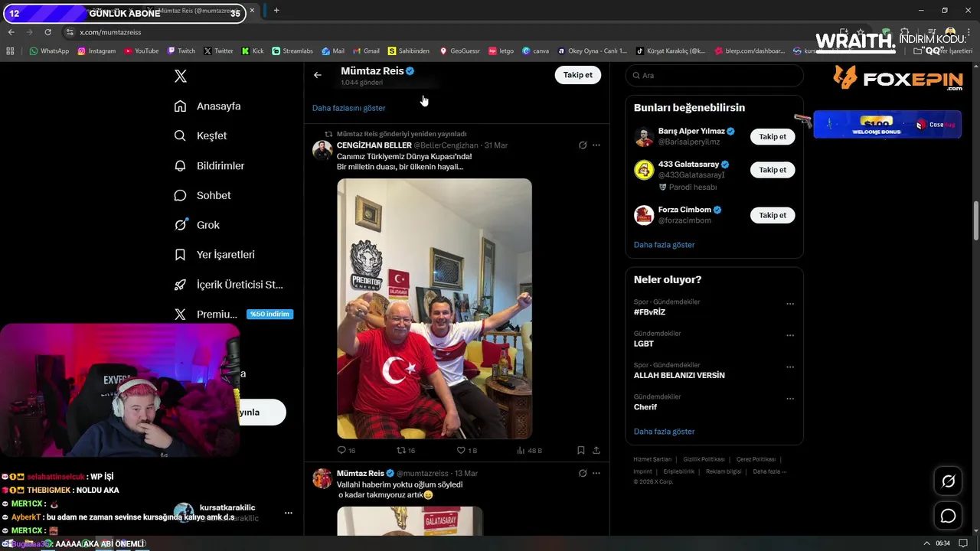Screen dimensions: 980x551
Task: Open WhatsApp bookmark
Action: point(49,51)
